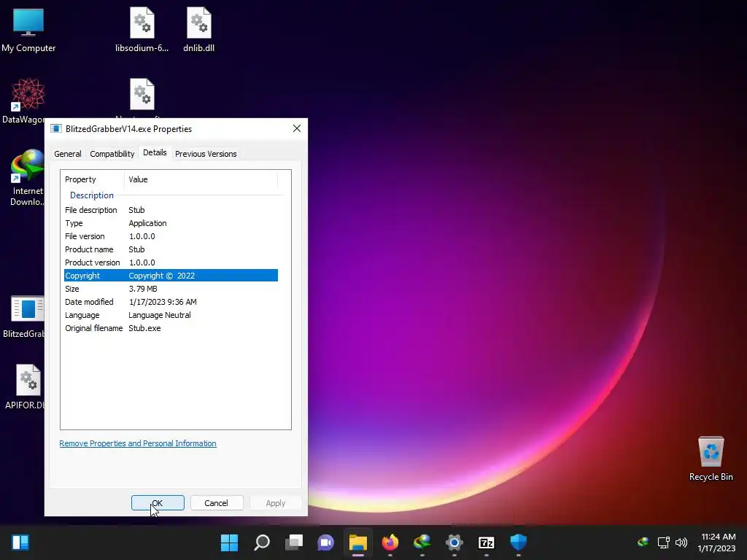Open Internet Download Manager from taskbar
Image resolution: width=747 pixels, height=560 pixels.
click(x=422, y=542)
